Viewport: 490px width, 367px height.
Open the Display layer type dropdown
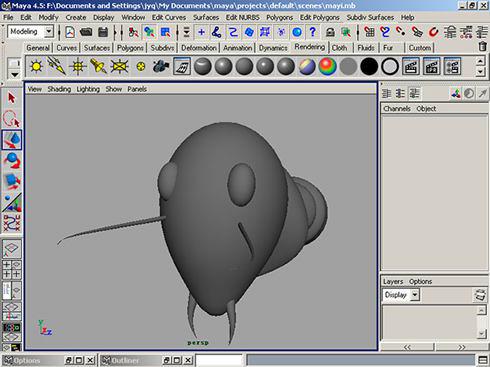pos(415,295)
